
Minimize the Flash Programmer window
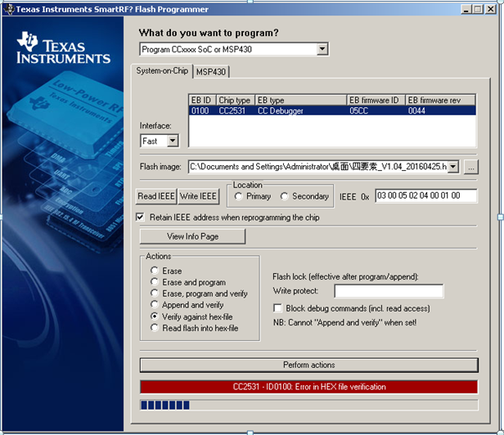tap(466, 9)
